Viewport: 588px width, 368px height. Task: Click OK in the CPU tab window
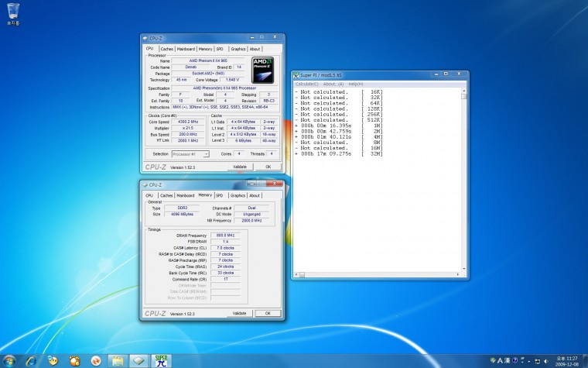tap(268, 167)
